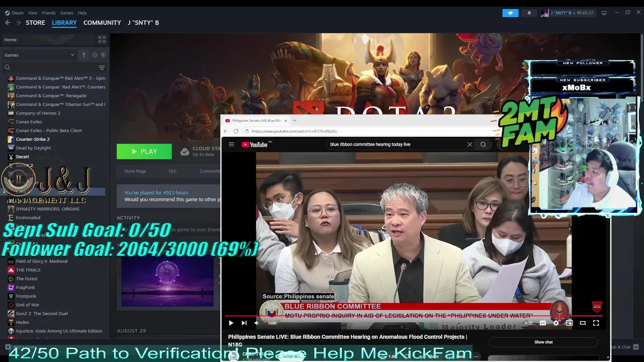Switch to the STORE tab
Viewport: 644px width, 362px height.
tap(35, 23)
